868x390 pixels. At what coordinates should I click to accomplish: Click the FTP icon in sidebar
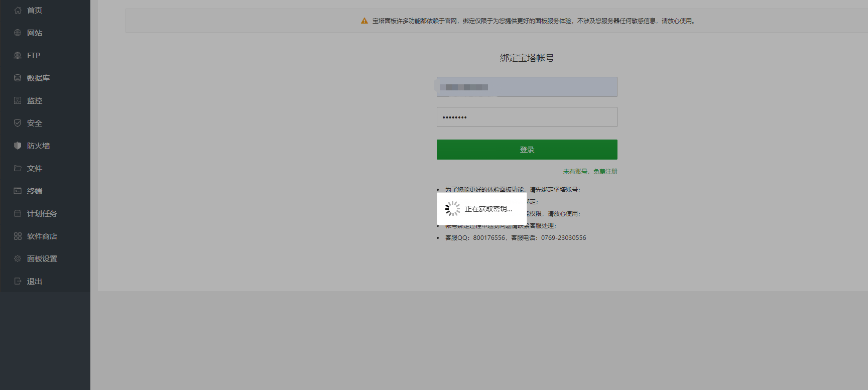point(18,55)
